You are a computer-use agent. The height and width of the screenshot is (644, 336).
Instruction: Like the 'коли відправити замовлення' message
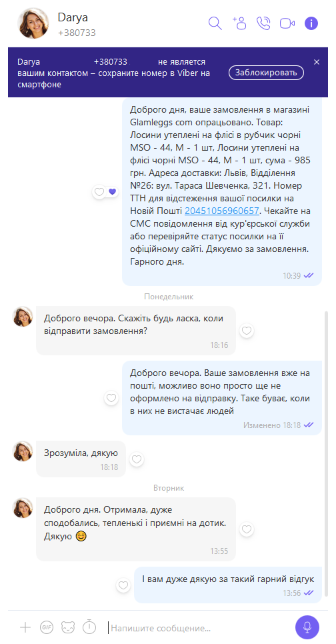coord(247,331)
